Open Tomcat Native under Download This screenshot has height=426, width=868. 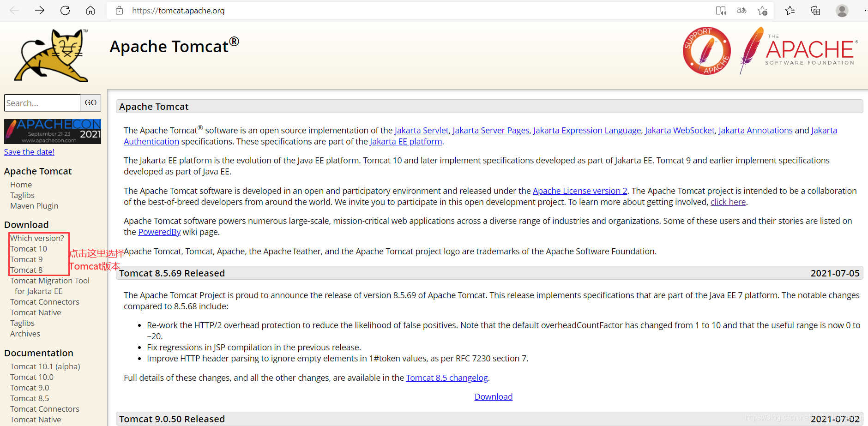click(36, 312)
